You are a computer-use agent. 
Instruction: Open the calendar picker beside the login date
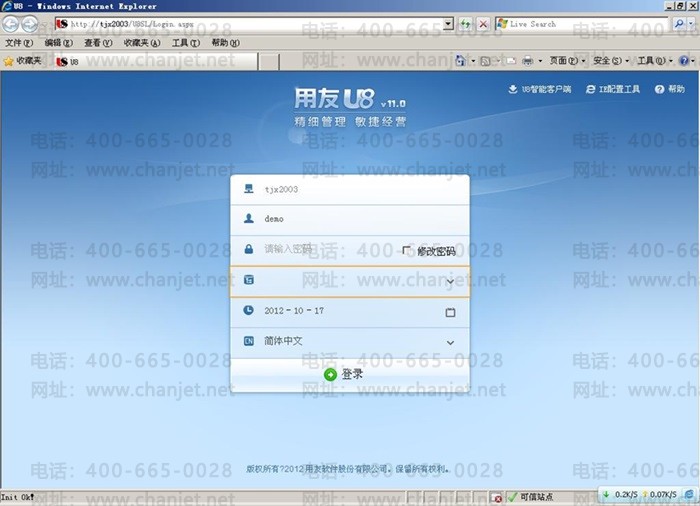coord(450,313)
